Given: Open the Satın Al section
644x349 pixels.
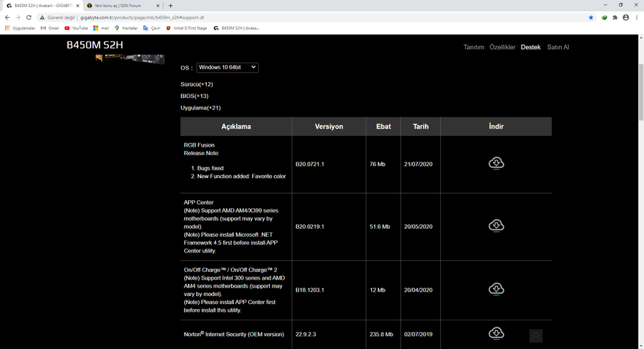Looking at the screenshot, I should click(x=557, y=47).
